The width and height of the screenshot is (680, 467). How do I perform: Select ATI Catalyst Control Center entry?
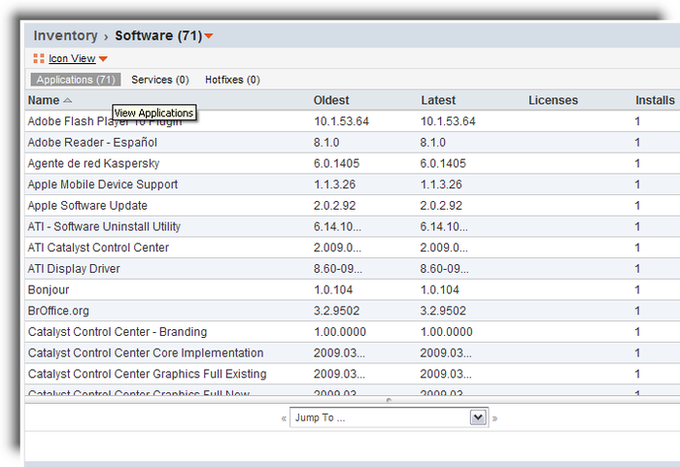click(x=98, y=248)
